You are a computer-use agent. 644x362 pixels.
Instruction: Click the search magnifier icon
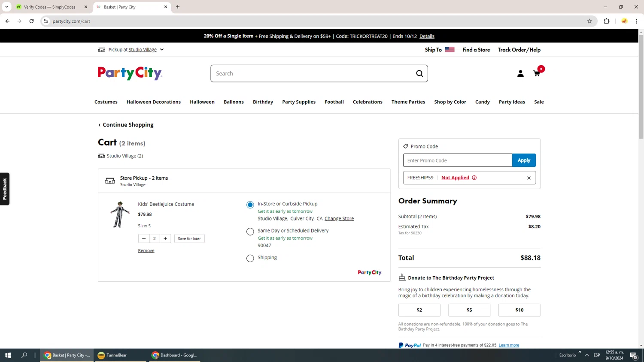pos(419,73)
